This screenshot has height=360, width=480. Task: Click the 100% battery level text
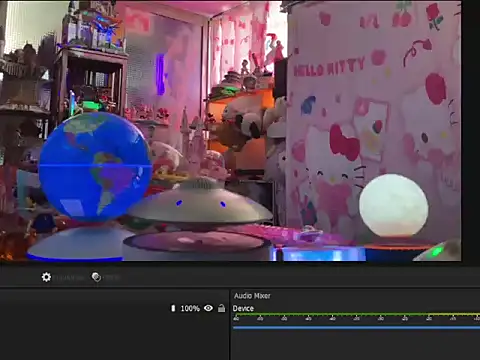tap(190, 309)
